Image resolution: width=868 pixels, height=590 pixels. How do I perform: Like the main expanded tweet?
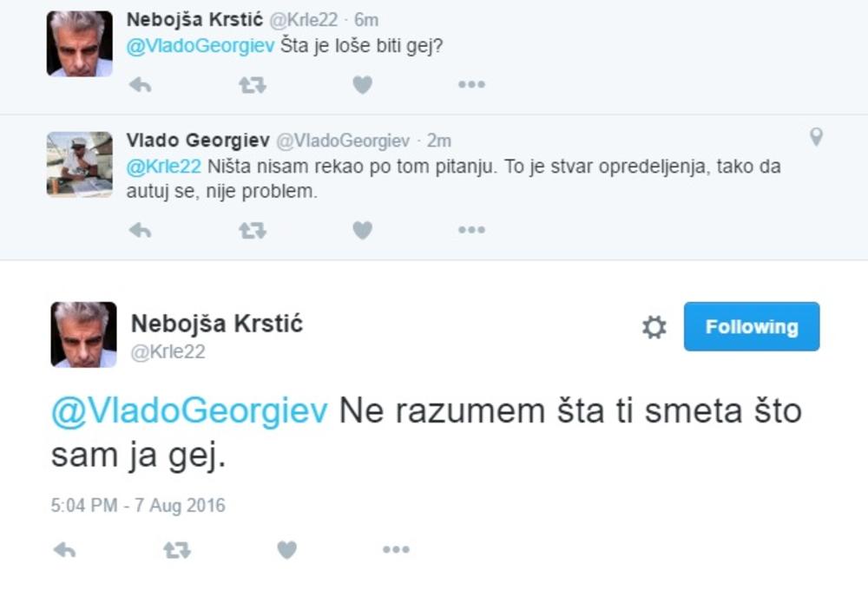(286, 550)
